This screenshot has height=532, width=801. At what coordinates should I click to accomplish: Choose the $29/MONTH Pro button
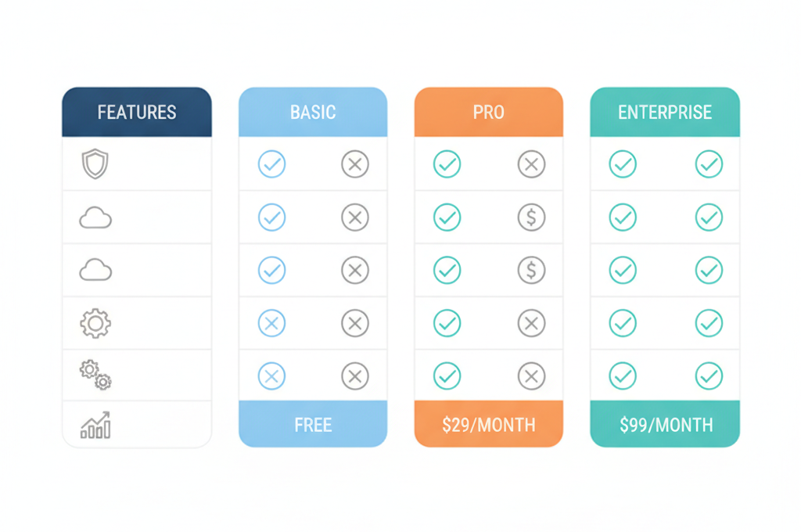488,424
